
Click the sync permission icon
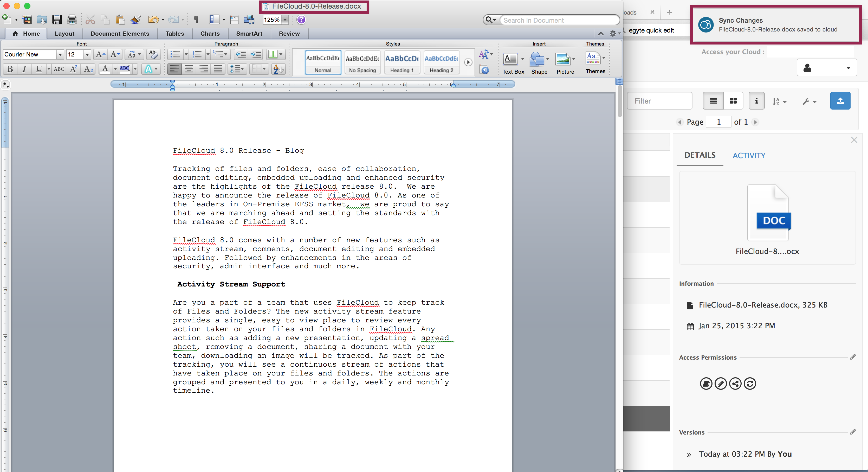[x=750, y=383]
